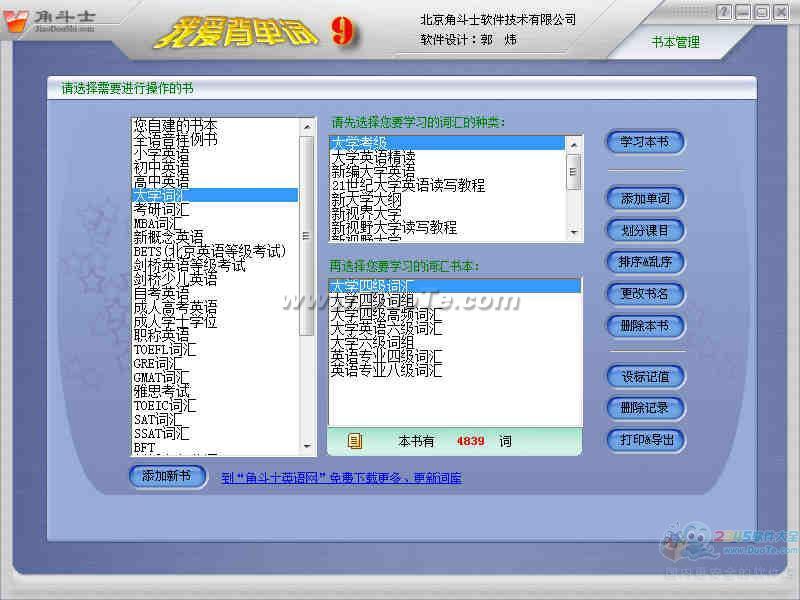Viewport: 800px width, 600px height.
Task: Select 成人高考英语 row
Action: (x=215, y=307)
